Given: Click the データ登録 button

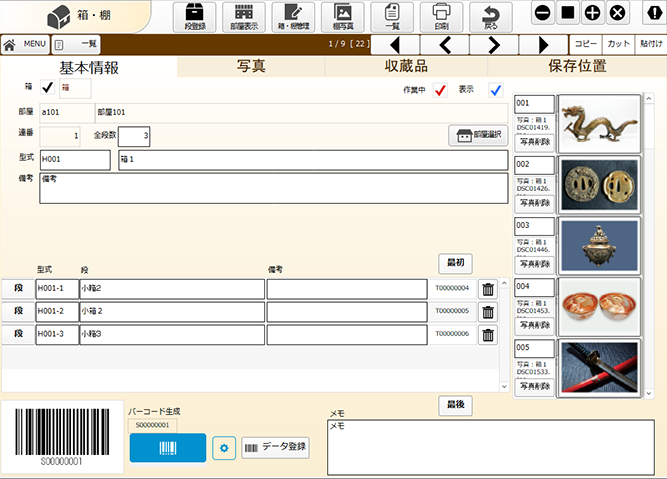Looking at the screenshot, I should 275,447.
